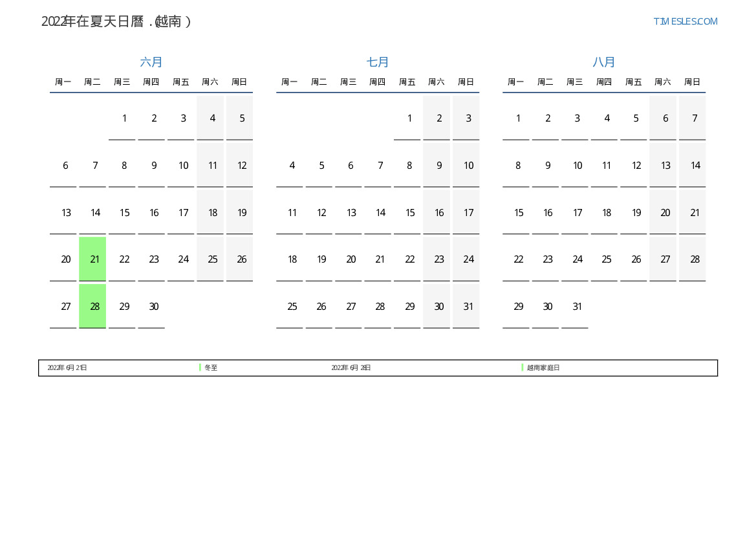
Task: Click 周二 header in July calendar
Action: 319,82
